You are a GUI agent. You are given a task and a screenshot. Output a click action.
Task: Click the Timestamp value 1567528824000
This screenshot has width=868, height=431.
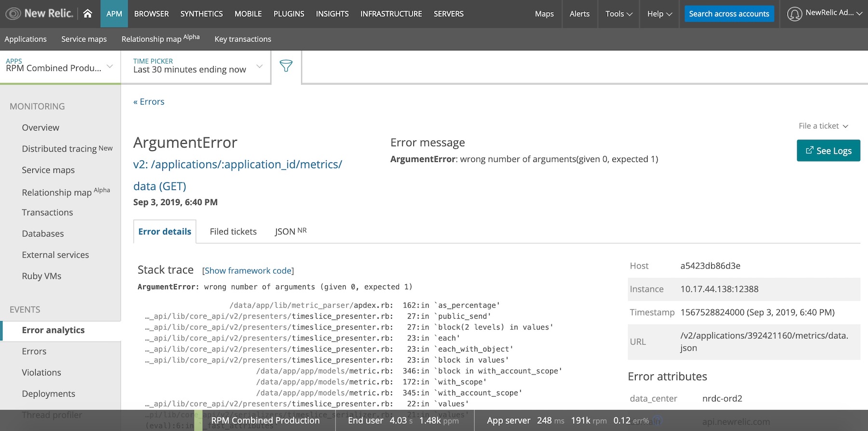[x=758, y=312]
